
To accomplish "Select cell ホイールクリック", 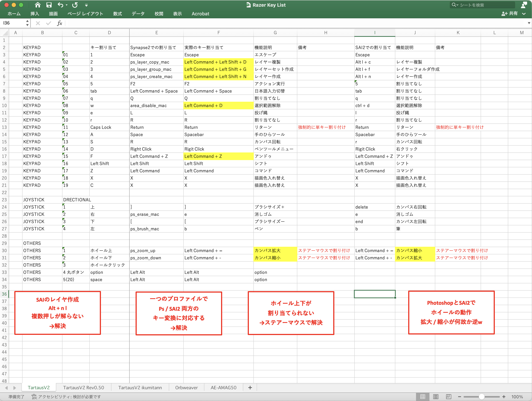I will tap(109, 265).
